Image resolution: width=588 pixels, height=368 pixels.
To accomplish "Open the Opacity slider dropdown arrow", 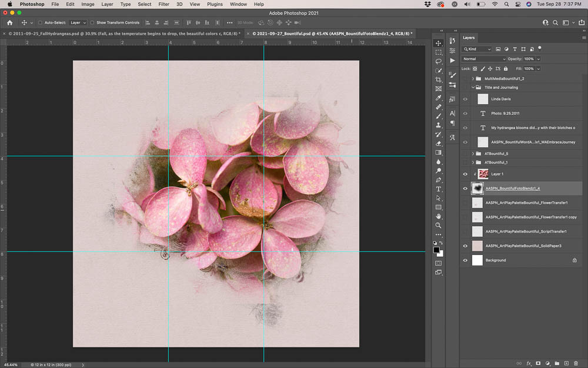I will 539,59.
